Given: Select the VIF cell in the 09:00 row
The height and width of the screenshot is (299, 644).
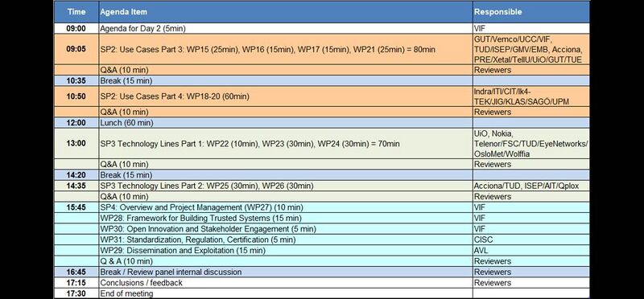Looking at the screenshot, I should point(531,29).
